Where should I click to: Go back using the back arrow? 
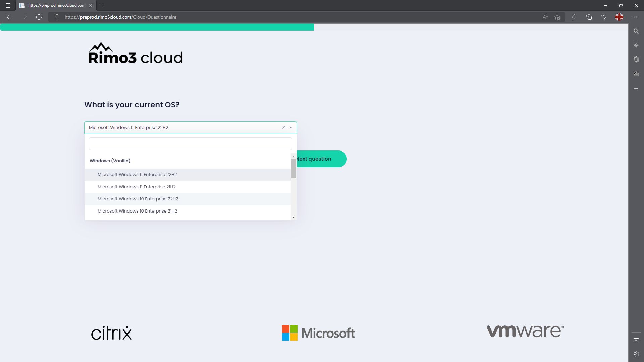9,17
